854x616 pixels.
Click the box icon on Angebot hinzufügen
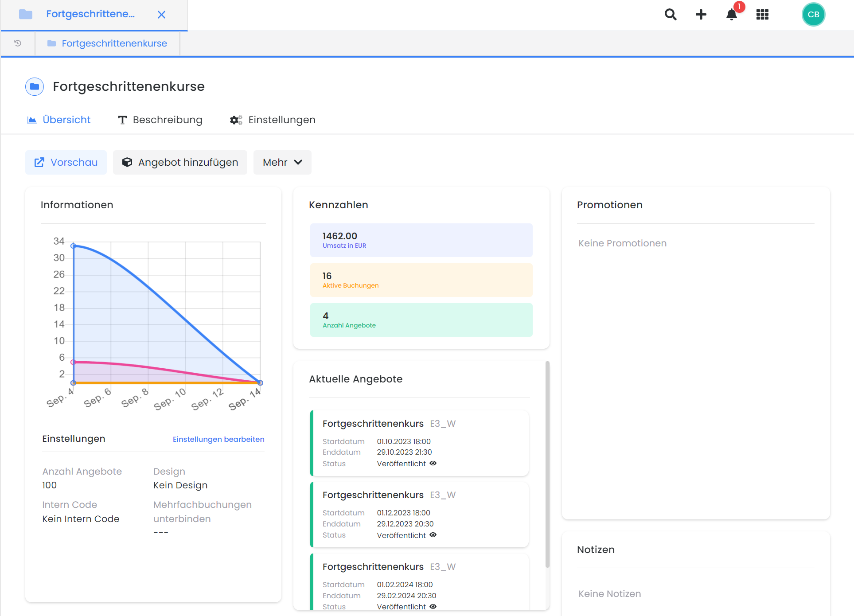point(127,162)
